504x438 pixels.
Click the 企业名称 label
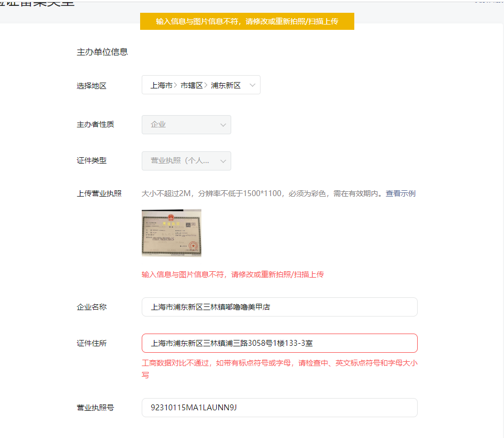92,307
